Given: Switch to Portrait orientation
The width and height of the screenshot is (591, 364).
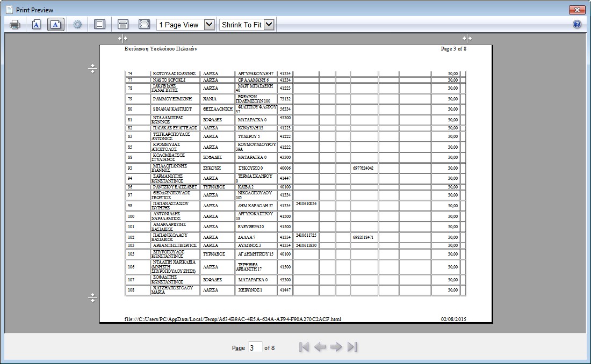Looking at the screenshot, I should [36, 25].
